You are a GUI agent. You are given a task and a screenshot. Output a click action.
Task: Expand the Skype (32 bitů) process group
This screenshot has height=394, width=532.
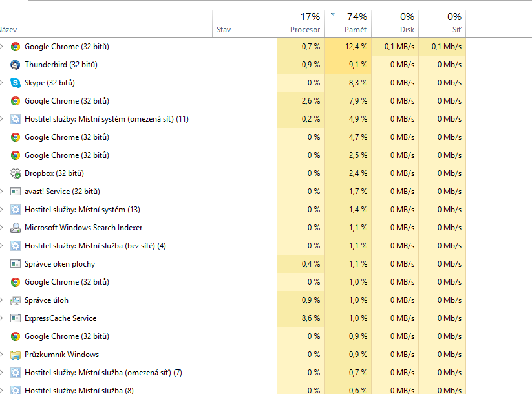point(2,83)
